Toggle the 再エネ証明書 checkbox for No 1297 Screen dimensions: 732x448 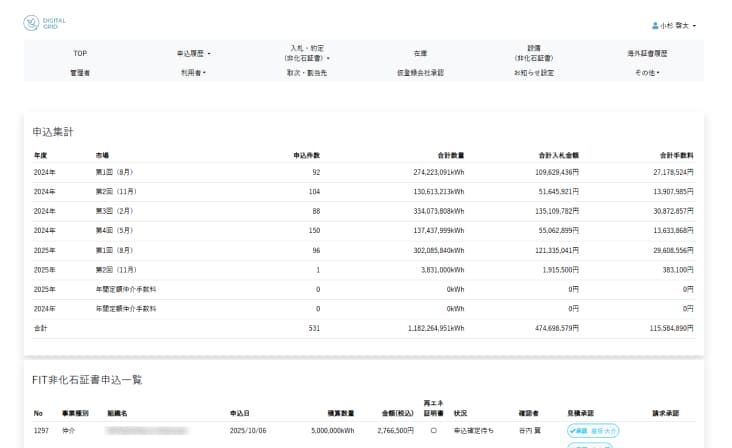[433, 430]
